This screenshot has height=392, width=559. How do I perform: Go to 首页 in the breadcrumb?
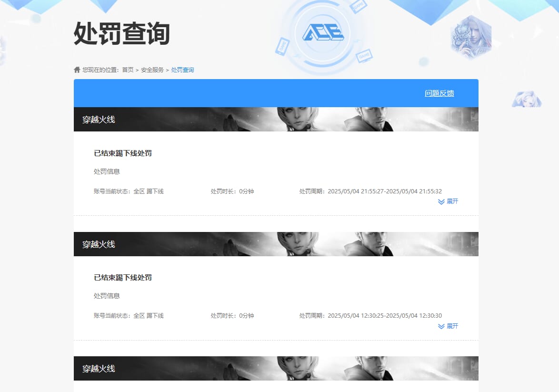click(x=128, y=70)
